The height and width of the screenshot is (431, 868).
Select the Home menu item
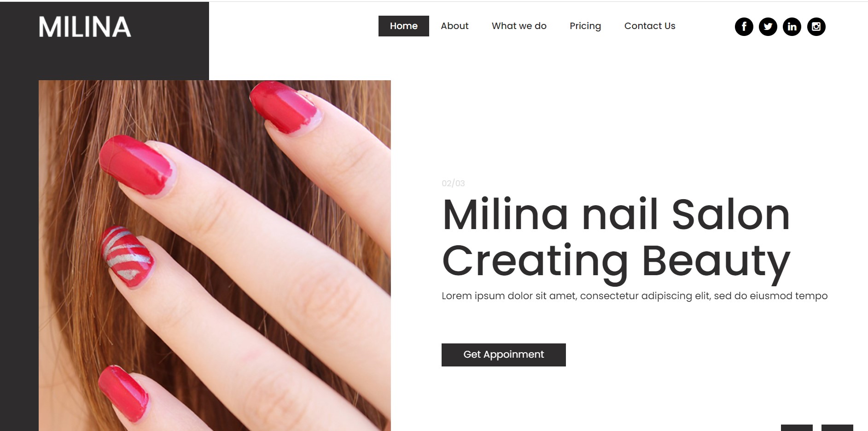[x=404, y=26]
